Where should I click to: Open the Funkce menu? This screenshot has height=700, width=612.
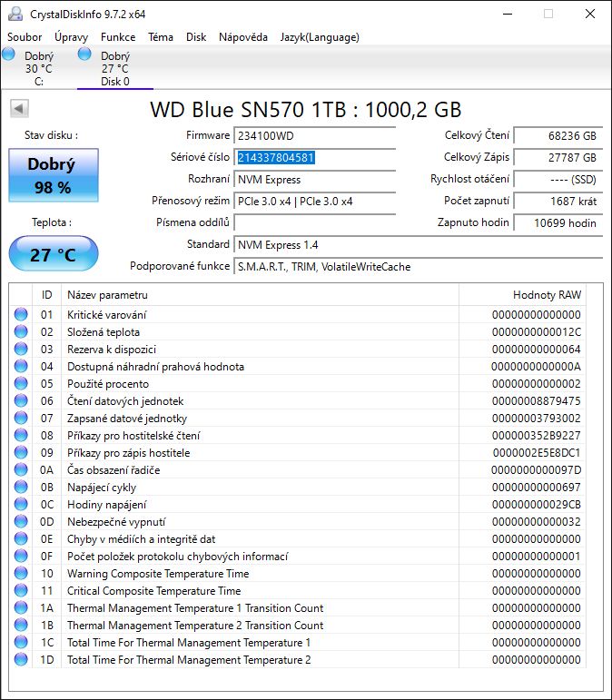click(118, 37)
